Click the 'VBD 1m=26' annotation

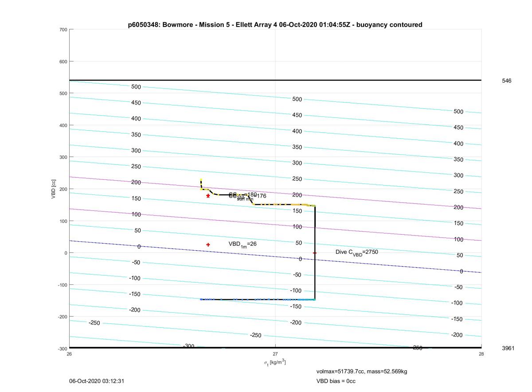[x=243, y=245]
